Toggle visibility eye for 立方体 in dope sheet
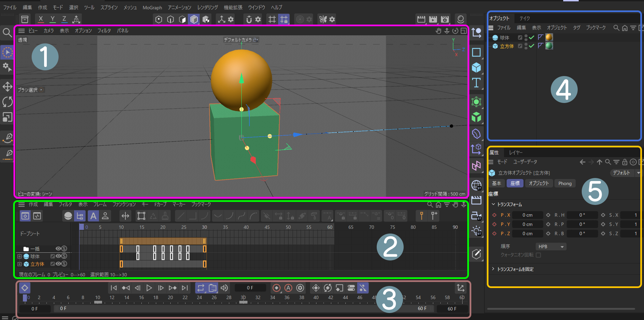The height and width of the screenshot is (320, 644). point(58,264)
